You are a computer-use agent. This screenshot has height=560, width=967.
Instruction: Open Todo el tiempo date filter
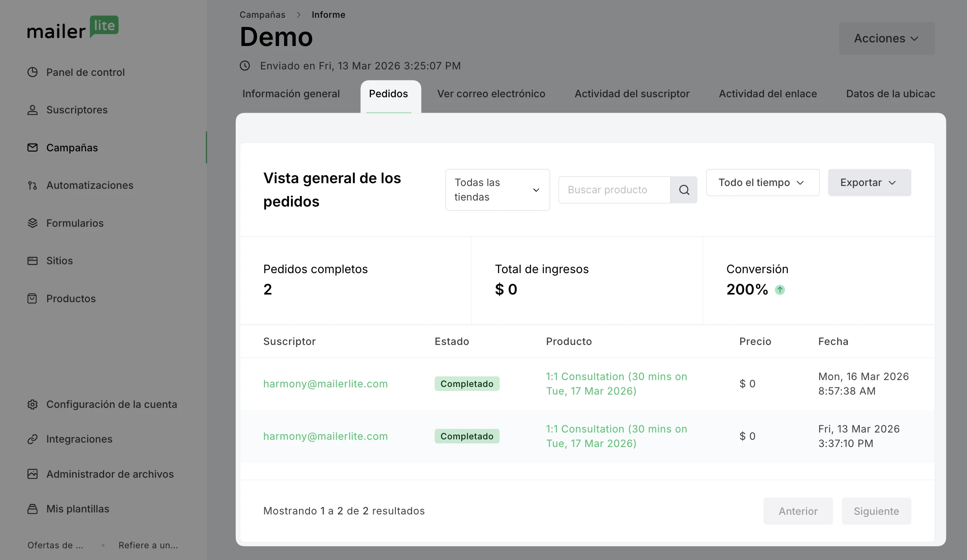(x=763, y=182)
